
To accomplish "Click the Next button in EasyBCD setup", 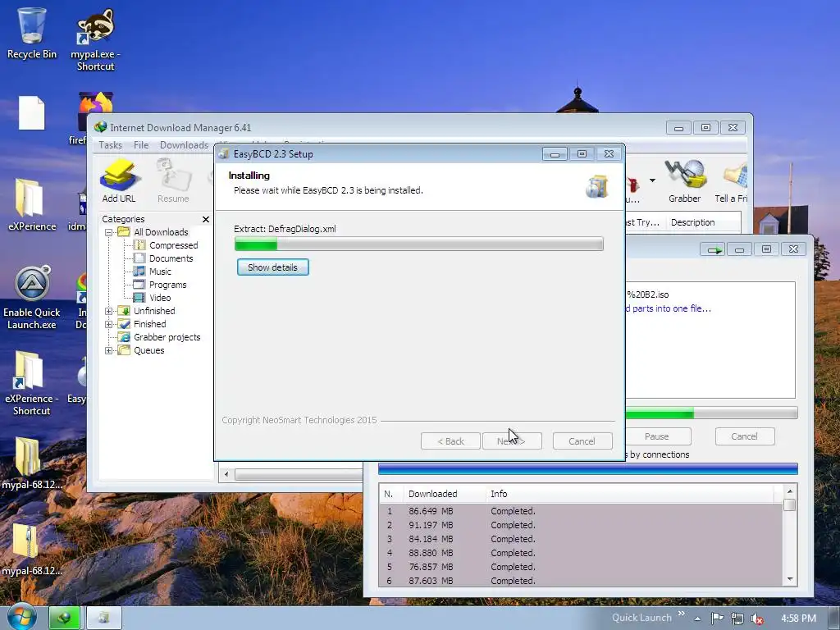I will point(512,441).
